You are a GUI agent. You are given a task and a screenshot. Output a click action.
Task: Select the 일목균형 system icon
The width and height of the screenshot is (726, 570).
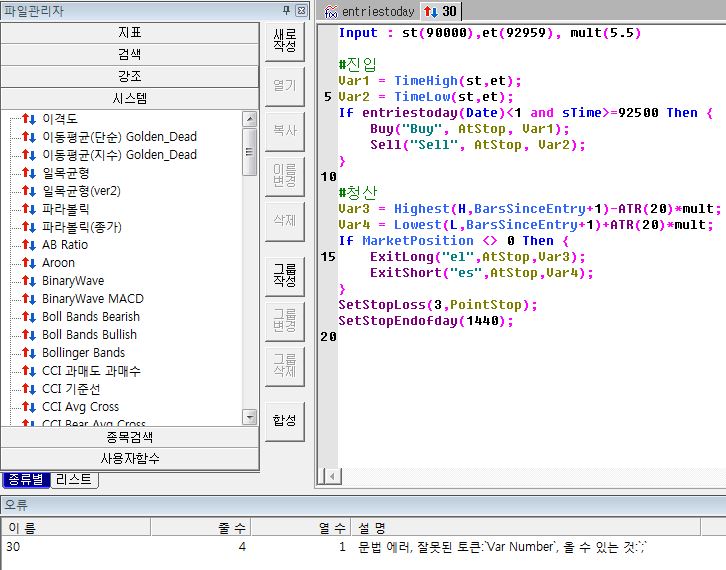[29, 173]
